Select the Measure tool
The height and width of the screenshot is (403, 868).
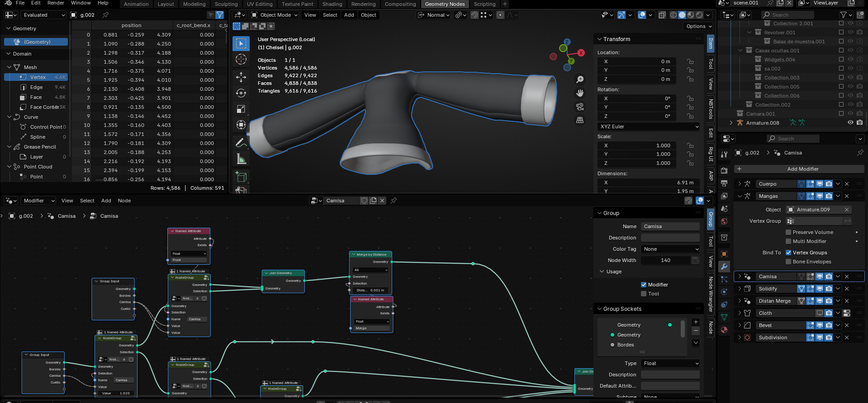coord(241,159)
